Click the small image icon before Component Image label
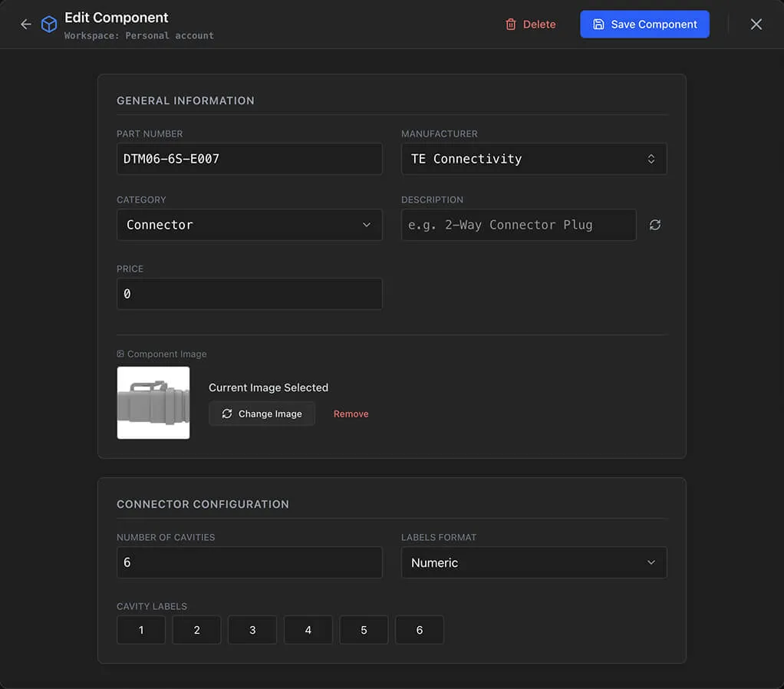This screenshot has width=784, height=689. (120, 354)
